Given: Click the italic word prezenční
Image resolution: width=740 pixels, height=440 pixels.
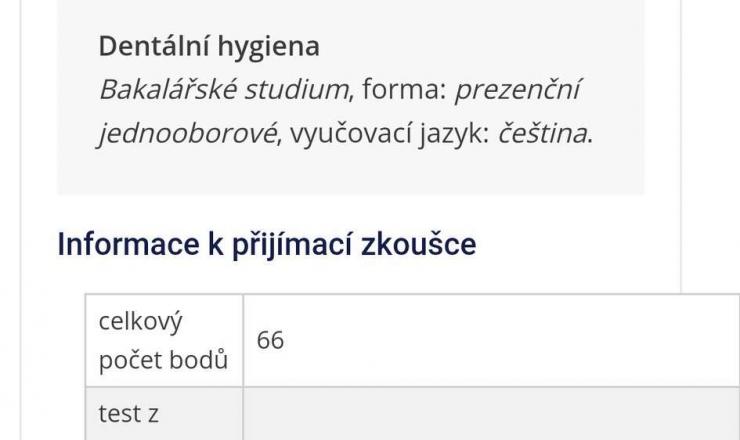Looking at the screenshot, I should click(x=518, y=90).
